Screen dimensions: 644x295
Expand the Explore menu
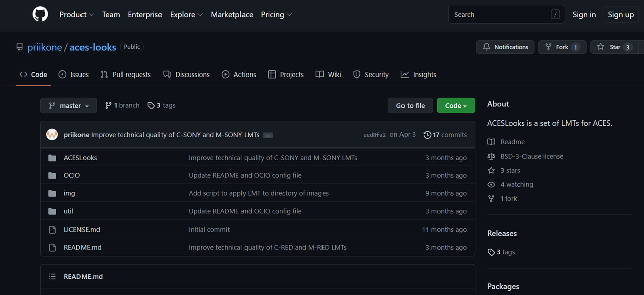coord(186,15)
